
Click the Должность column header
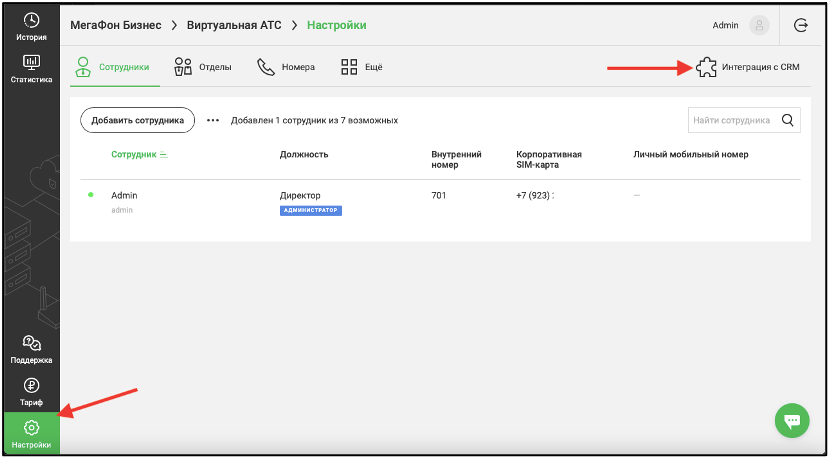pos(304,154)
